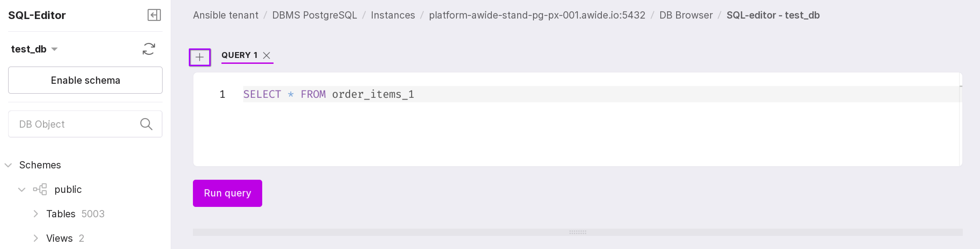Grab the editor resize handle bar
Viewport: 980px width, 249px height.
577,232
